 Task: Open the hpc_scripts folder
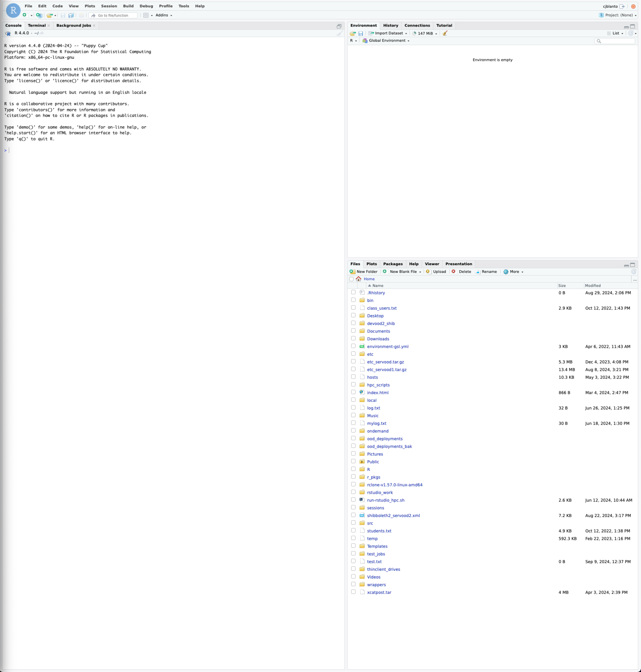[x=378, y=385]
